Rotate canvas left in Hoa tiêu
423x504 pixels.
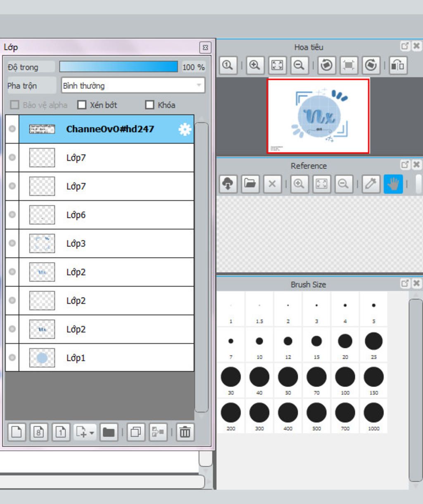(x=327, y=65)
